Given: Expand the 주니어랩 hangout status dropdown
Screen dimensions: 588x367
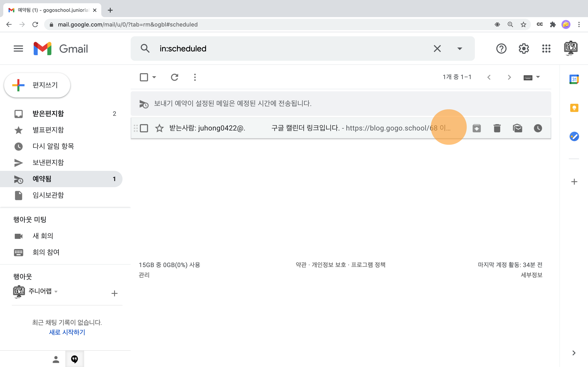Looking at the screenshot, I should (56, 291).
